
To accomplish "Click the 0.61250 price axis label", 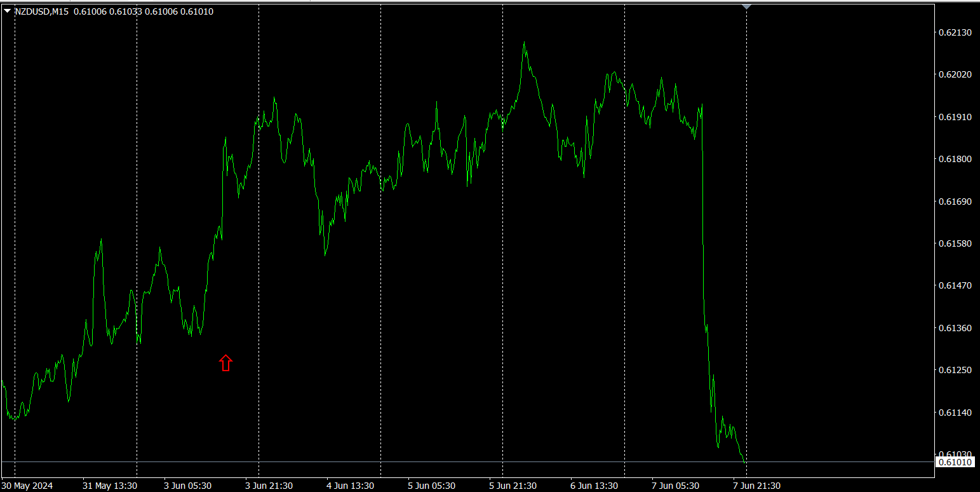I will (955, 370).
